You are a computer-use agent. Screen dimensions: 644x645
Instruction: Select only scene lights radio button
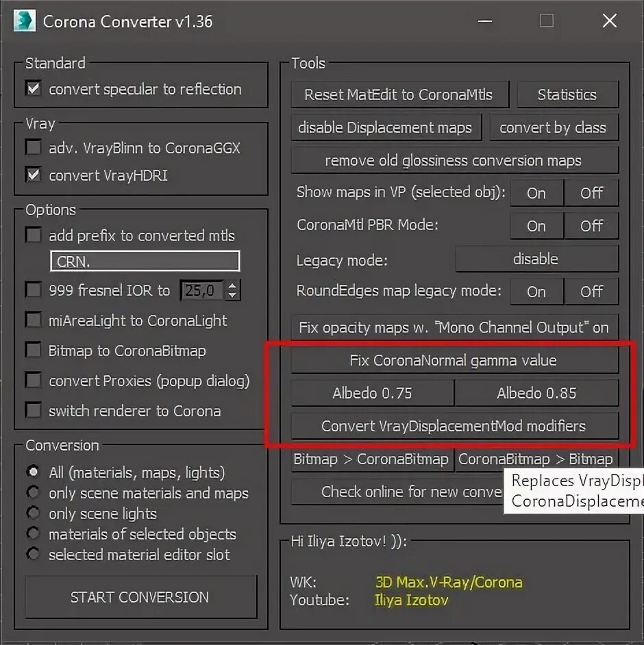(33, 513)
